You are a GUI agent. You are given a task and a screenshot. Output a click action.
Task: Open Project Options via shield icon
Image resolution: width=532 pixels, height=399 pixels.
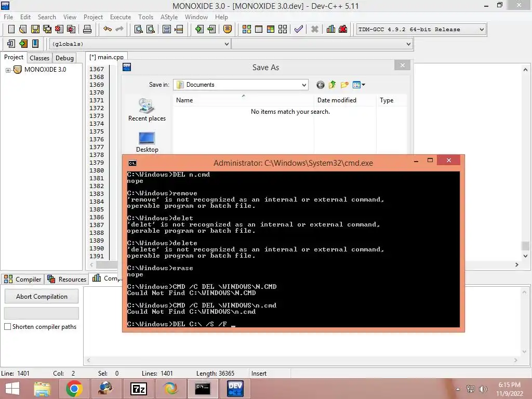228,29
